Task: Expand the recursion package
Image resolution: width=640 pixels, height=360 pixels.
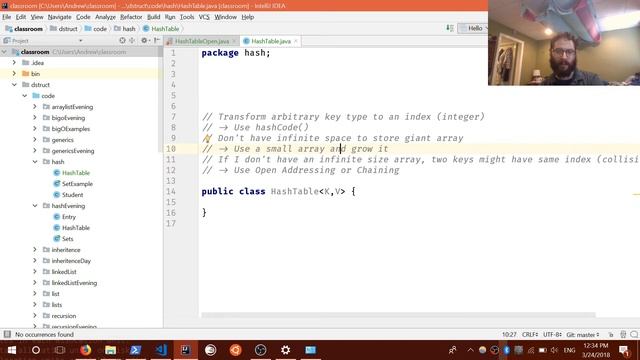Action: pyautogui.click(x=35, y=316)
